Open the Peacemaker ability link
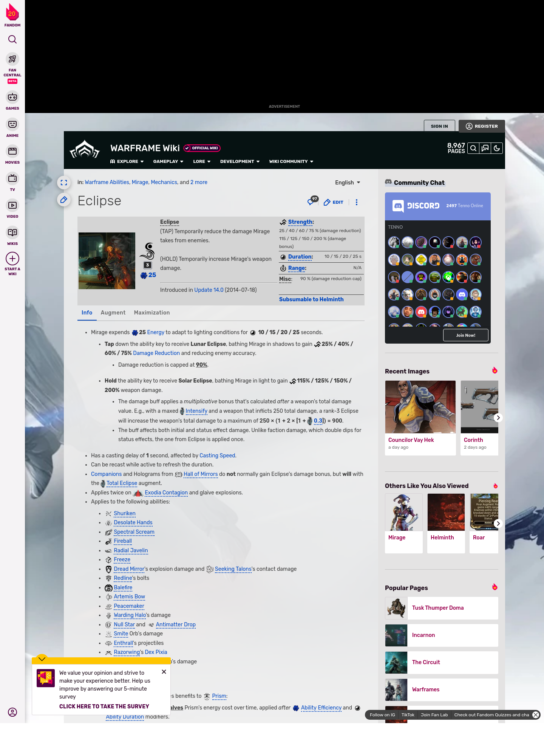Screen dimensions: 544x756 coord(129,606)
